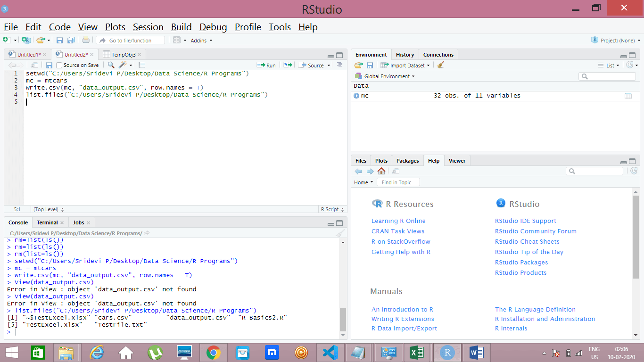
Task: Click the Go to file/function field
Action: (x=131, y=41)
